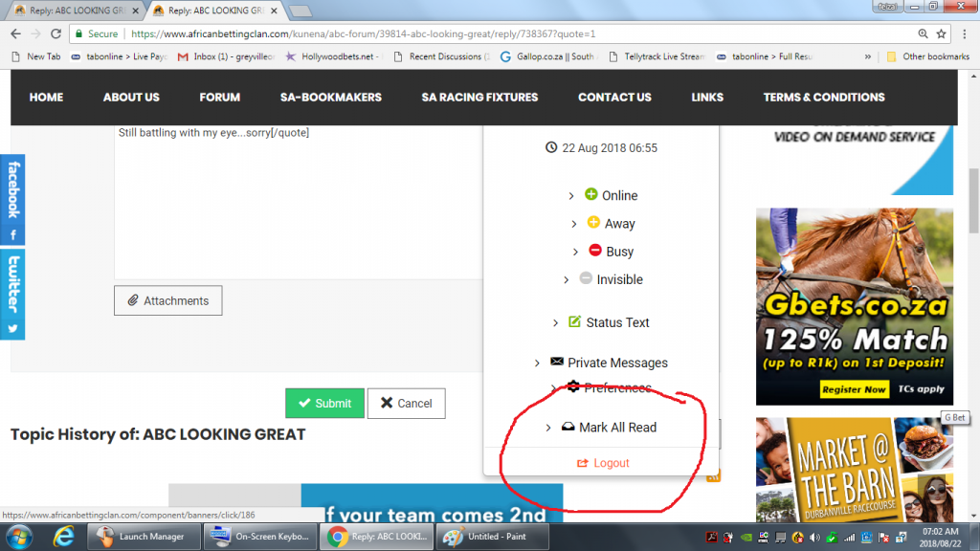Open Status Text option

pyautogui.click(x=617, y=322)
